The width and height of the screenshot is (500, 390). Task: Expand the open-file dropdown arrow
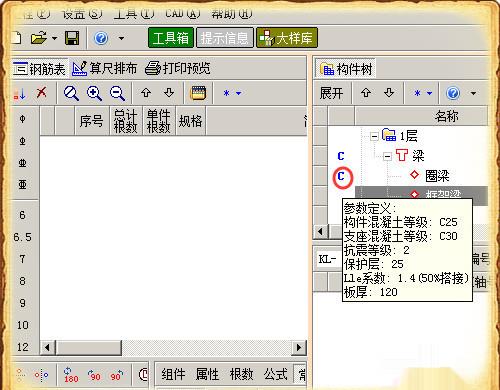tap(54, 38)
